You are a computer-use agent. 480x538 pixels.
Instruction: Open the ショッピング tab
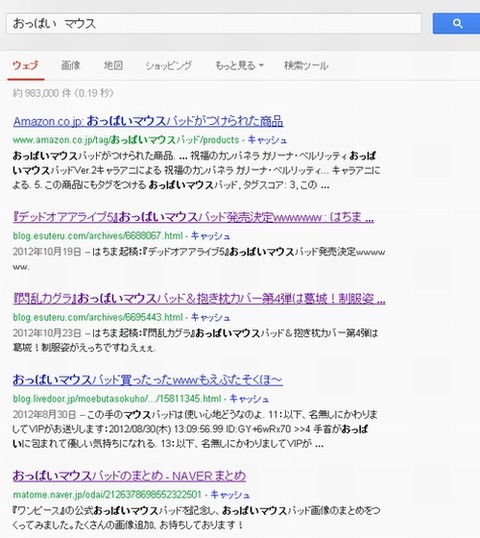[x=168, y=65]
